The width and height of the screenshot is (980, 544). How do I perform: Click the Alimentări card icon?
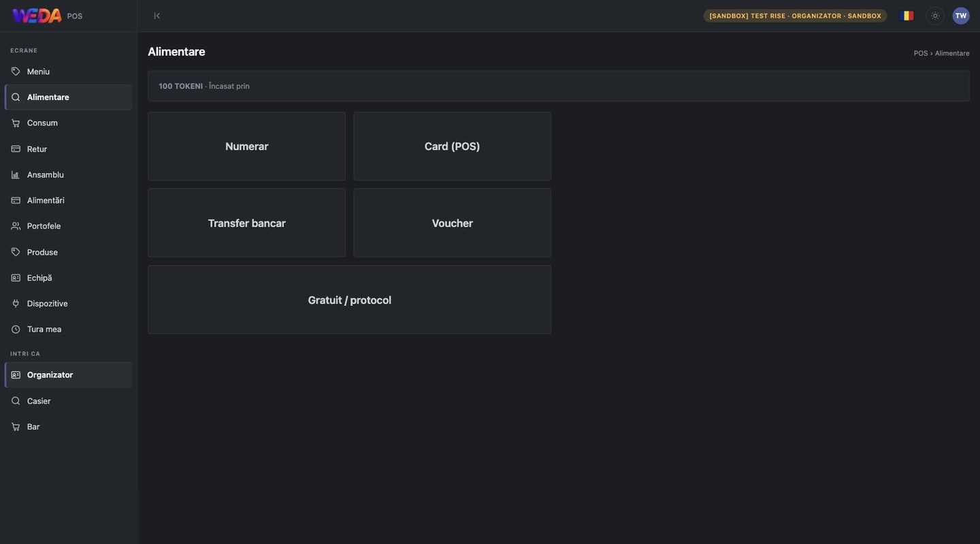(16, 200)
